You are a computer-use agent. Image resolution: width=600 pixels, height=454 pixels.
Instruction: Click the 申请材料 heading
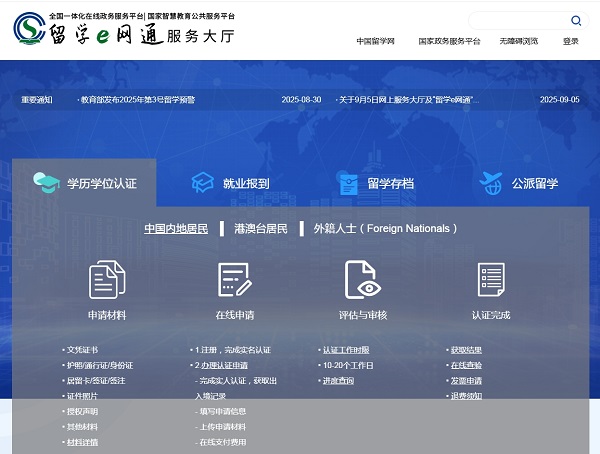click(x=107, y=315)
